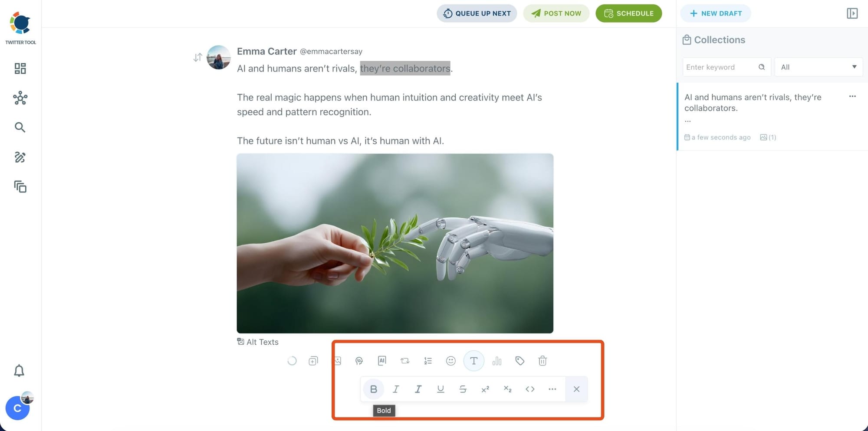Open the numbered list thread icon
Viewport: 868px width, 431px height.
tap(428, 361)
